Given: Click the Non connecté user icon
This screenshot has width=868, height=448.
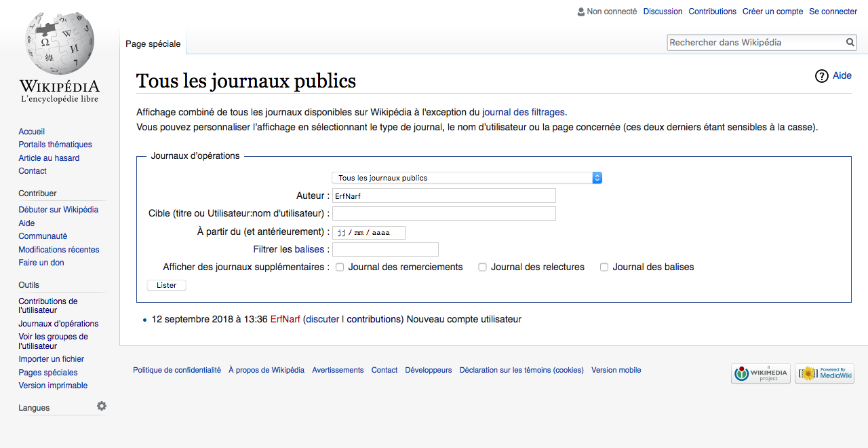Looking at the screenshot, I should (x=580, y=12).
